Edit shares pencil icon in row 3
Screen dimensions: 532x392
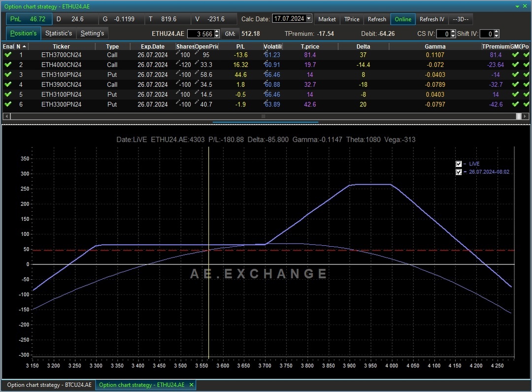tap(178, 72)
